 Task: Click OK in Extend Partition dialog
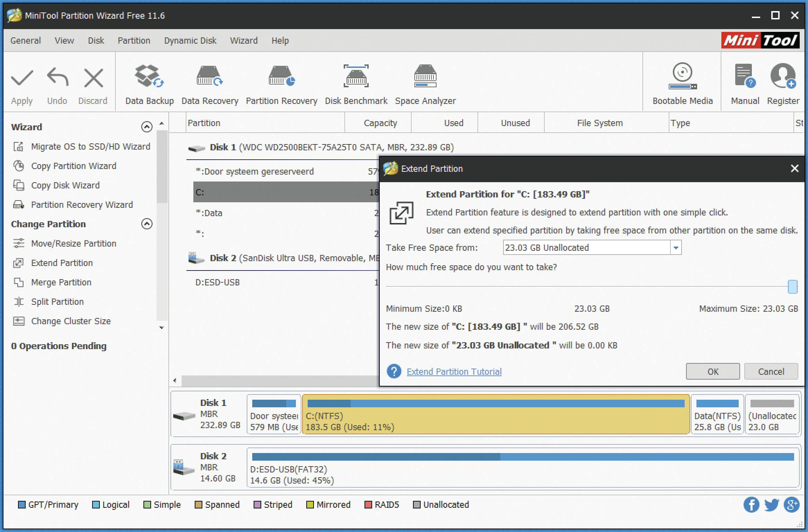click(x=713, y=371)
